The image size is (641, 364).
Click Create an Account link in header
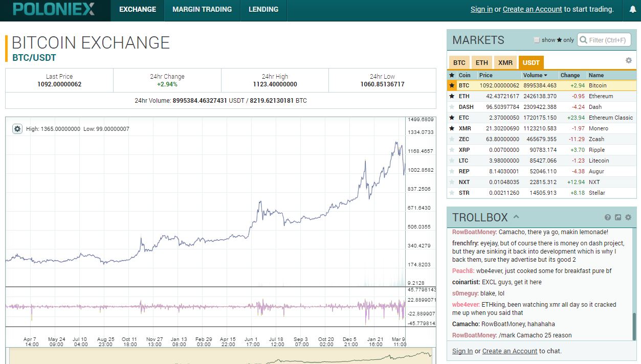point(532,9)
